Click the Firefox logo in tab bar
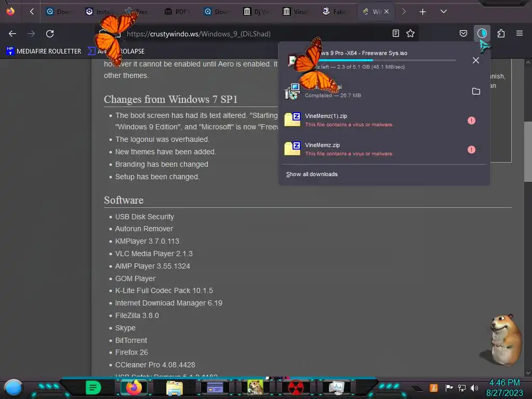Image resolution: width=532 pixels, height=399 pixels. coord(10,11)
